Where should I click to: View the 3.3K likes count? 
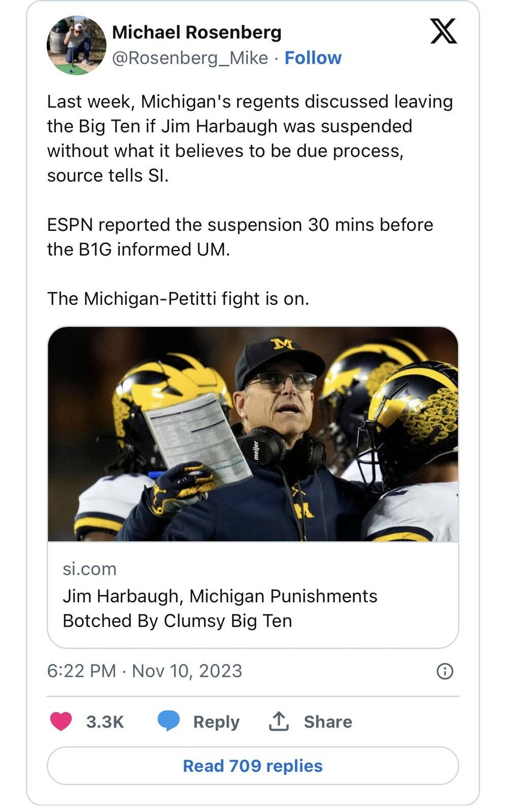(105, 722)
